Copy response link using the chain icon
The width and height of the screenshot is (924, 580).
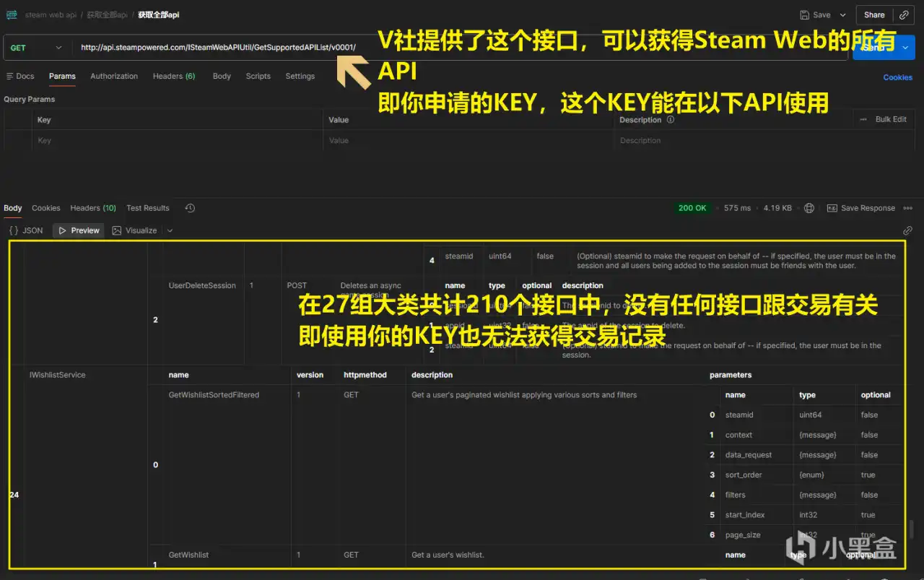click(x=908, y=230)
